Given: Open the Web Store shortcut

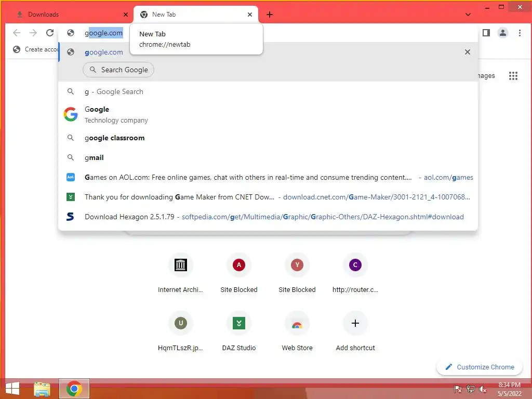Looking at the screenshot, I should point(297,331).
